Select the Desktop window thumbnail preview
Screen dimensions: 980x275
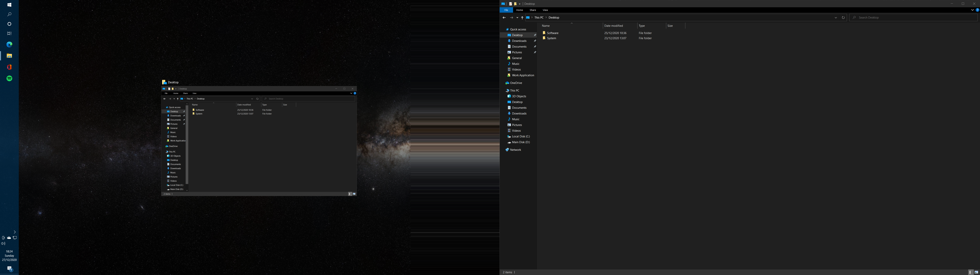click(259, 141)
